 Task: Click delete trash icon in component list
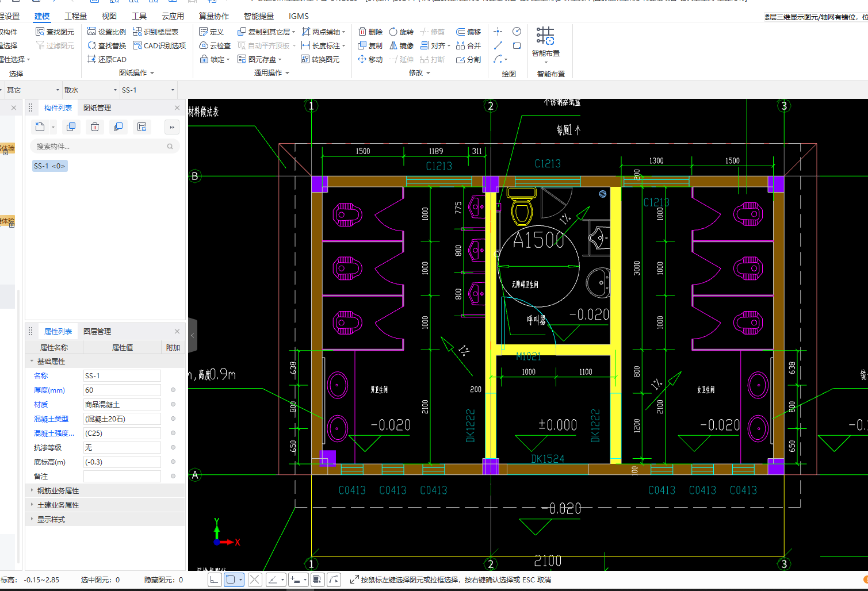click(x=95, y=127)
